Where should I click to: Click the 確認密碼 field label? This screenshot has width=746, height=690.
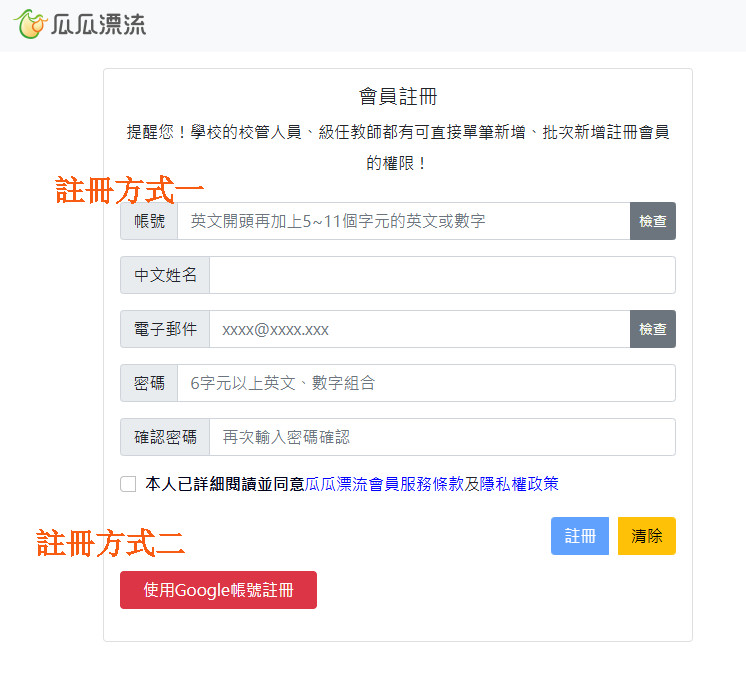tap(165, 437)
